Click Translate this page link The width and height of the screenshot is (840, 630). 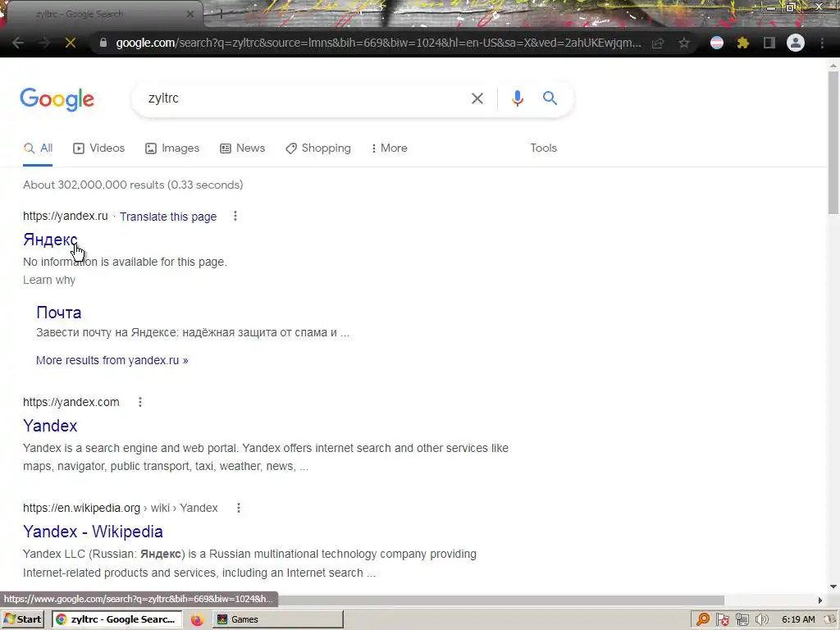coord(168,217)
